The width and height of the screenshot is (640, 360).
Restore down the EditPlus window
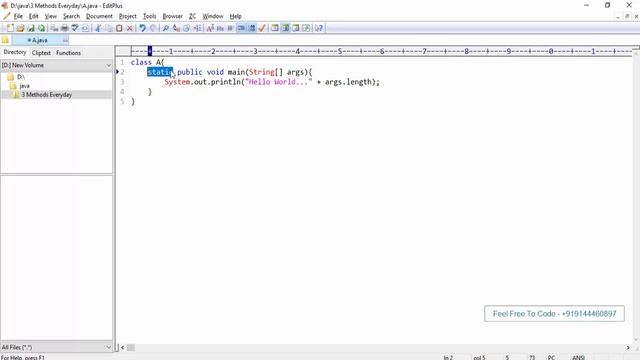(x=607, y=5)
